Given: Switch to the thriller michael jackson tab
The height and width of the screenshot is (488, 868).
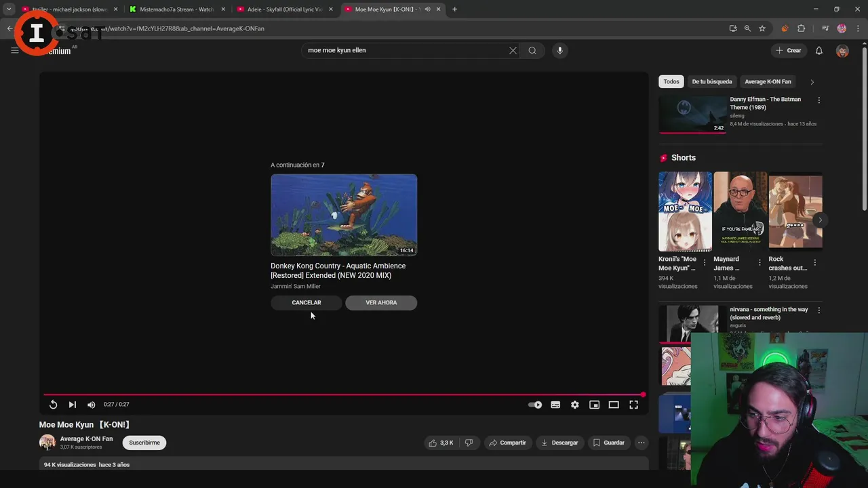Looking at the screenshot, I should (x=70, y=9).
